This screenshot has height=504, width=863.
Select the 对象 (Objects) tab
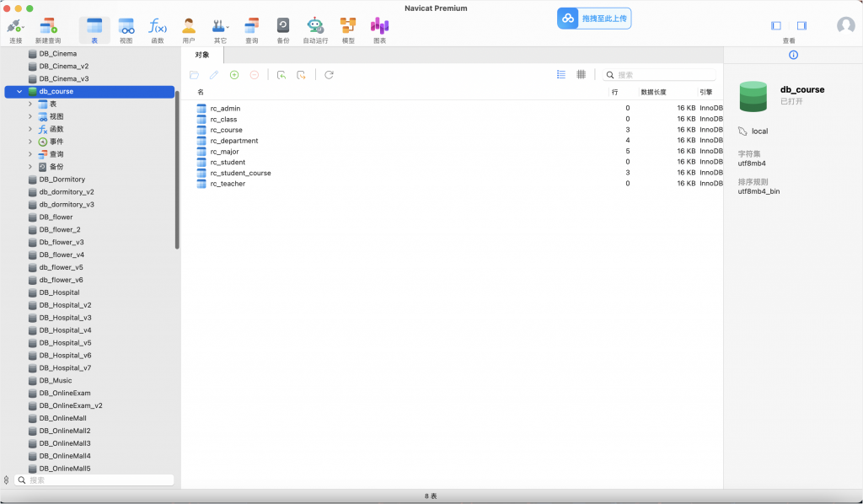pos(202,56)
